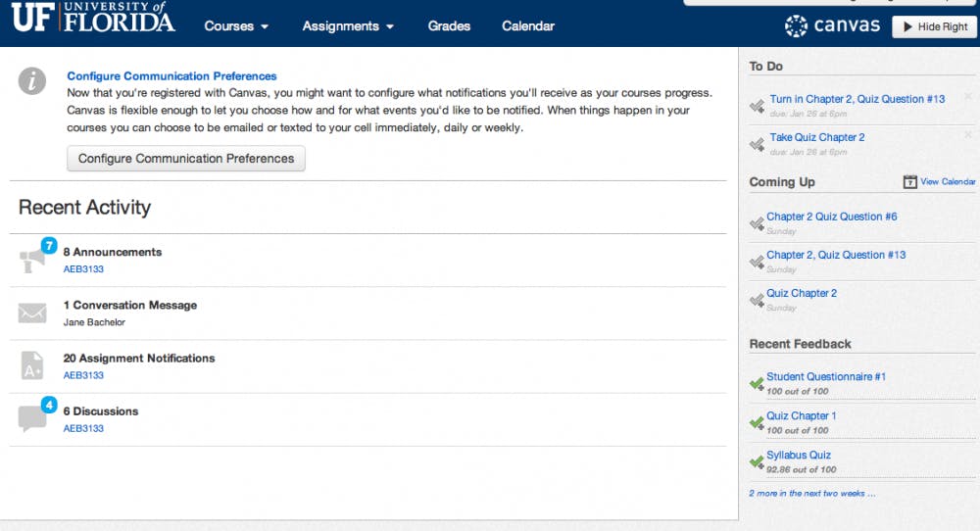The width and height of the screenshot is (980, 531).
Task: Click the Conversation Message envelope icon
Action: coord(32,314)
